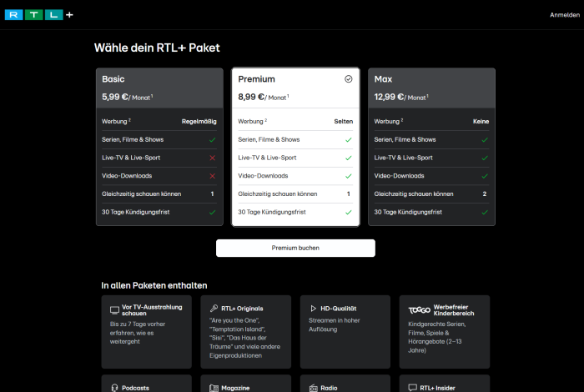The width and height of the screenshot is (584, 392).
Task: Click the Basic Video-Downloads red cross
Action: (212, 176)
